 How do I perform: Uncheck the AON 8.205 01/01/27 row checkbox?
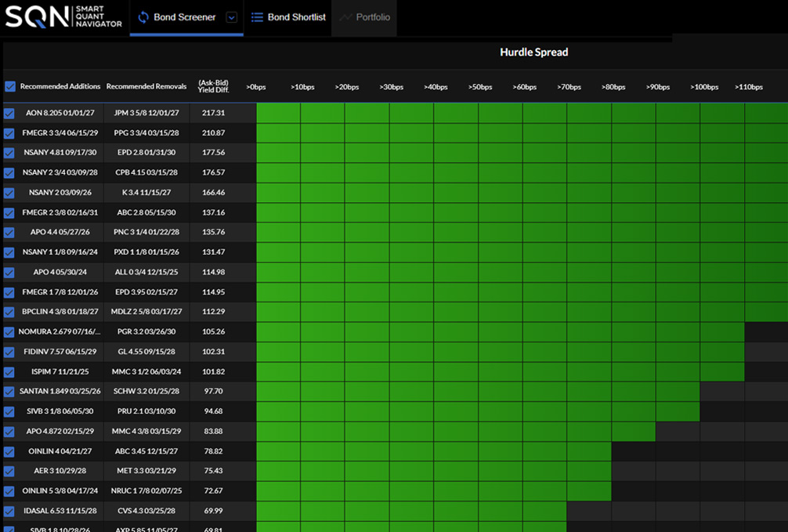click(x=9, y=114)
